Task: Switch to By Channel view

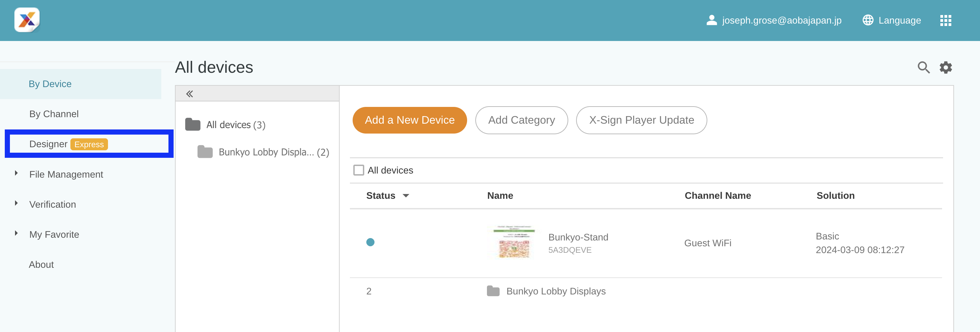Action: [x=54, y=114]
